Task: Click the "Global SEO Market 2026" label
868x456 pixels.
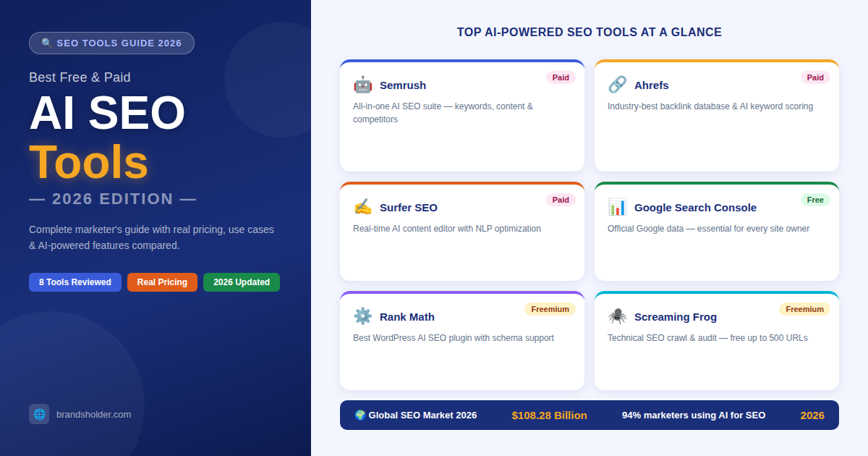Action: (x=415, y=415)
